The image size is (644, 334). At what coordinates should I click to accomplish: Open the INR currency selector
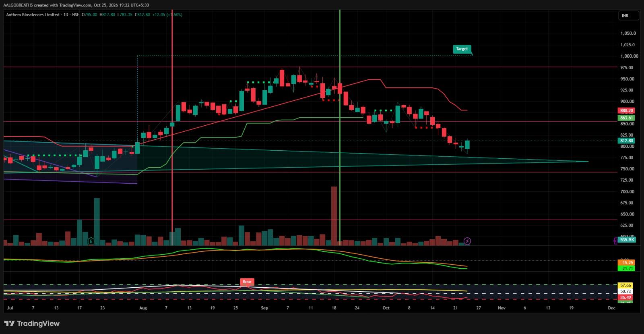click(628, 16)
